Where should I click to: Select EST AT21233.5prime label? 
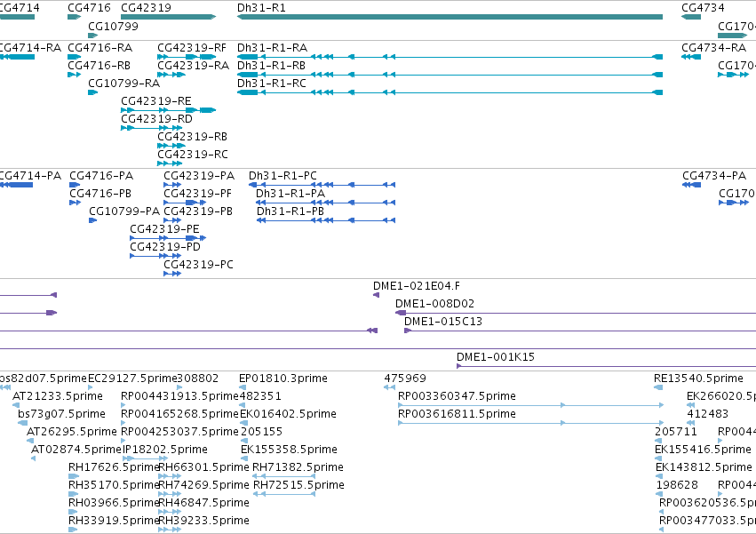pyautogui.click(x=58, y=396)
